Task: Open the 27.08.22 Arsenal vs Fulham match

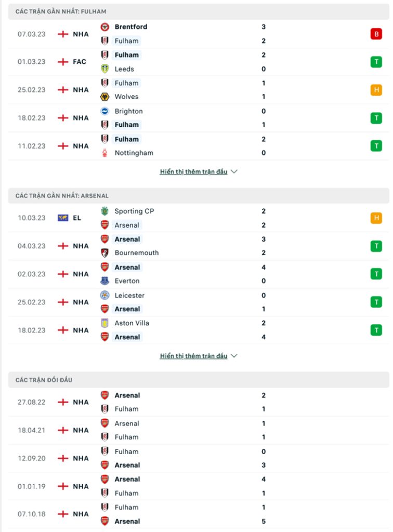Action: pyautogui.click(x=199, y=402)
